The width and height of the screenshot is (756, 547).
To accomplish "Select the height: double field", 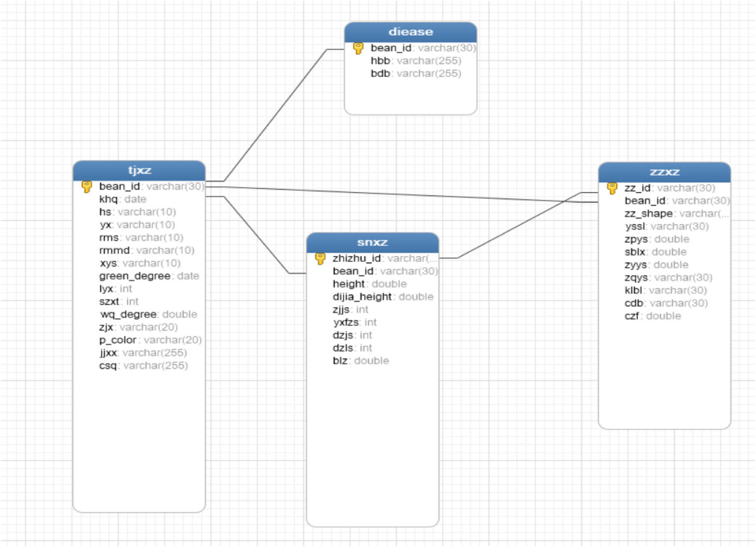I will 370,284.
